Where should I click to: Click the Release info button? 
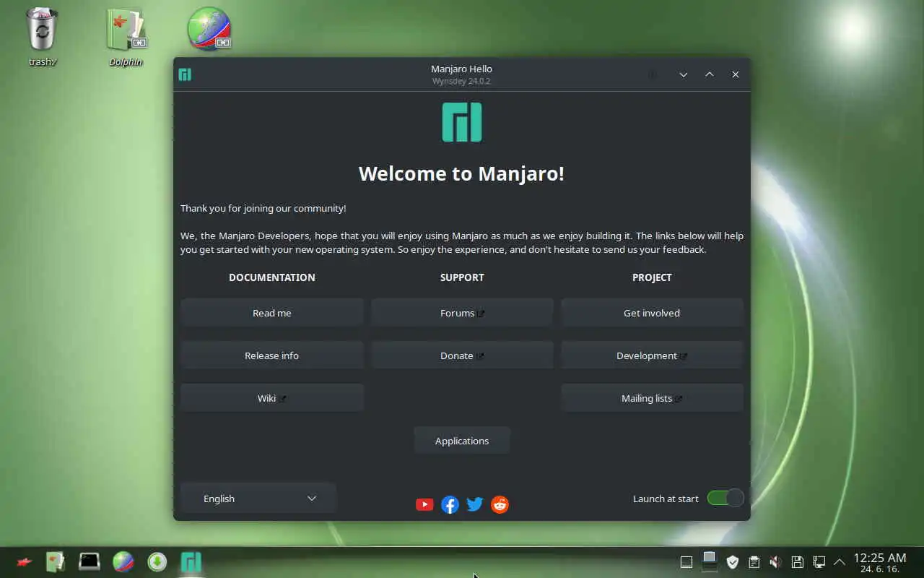coord(272,355)
